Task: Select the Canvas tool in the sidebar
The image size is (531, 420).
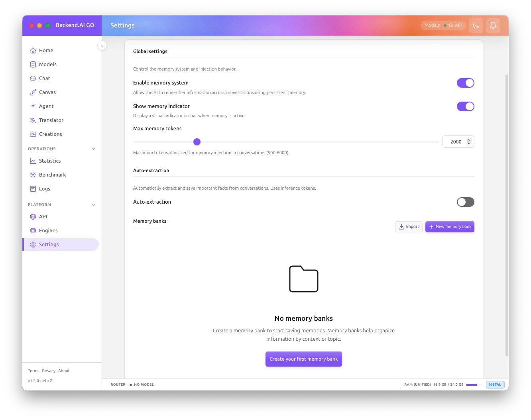Action: pos(47,92)
